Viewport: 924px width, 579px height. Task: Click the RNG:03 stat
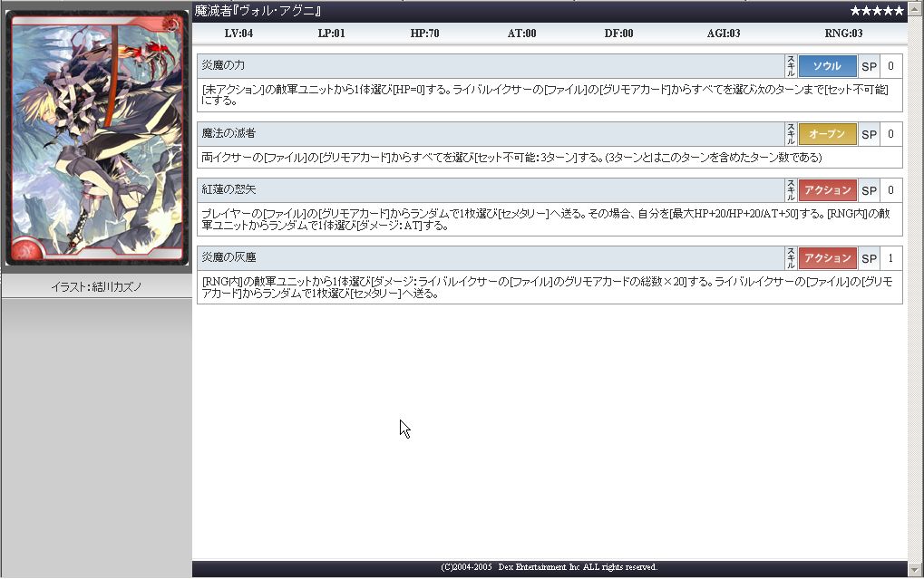pyautogui.click(x=844, y=34)
